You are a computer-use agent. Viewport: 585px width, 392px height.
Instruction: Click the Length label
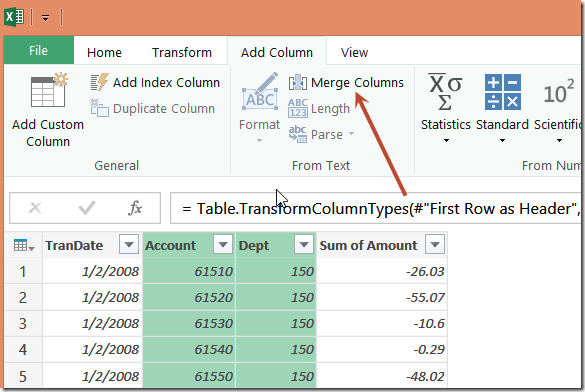coord(330,109)
